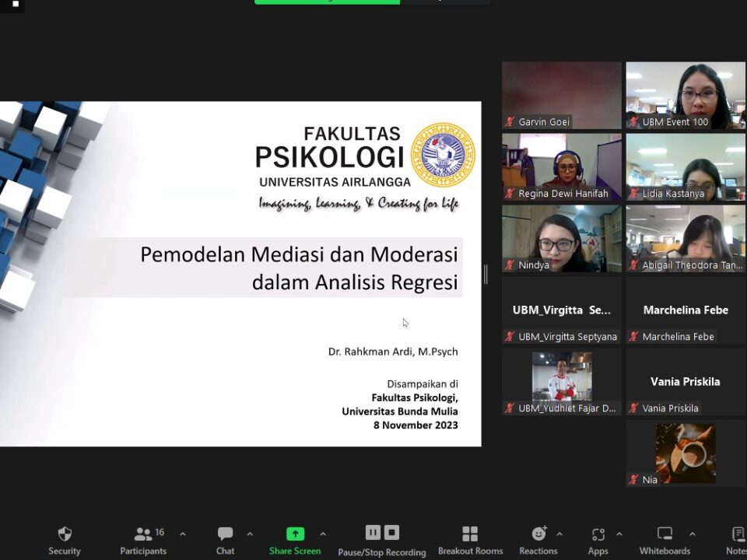The image size is (747, 560).
Task: Click muted mic icon beside UBM_Virgitta Septyana label
Action: point(510,337)
